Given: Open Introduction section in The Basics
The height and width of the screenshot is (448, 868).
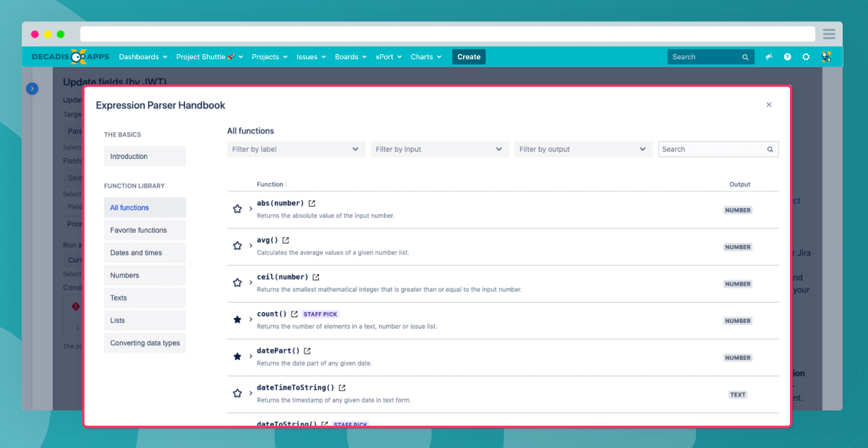Looking at the screenshot, I should point(145,156).
